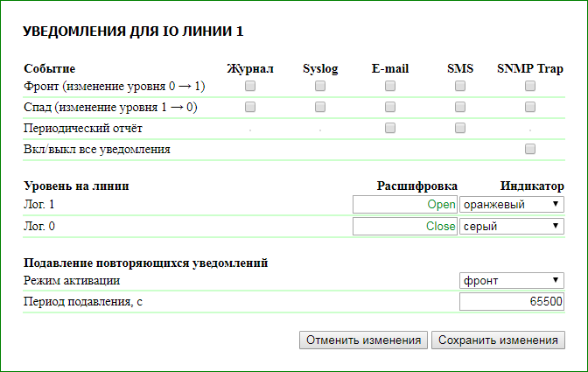Enable Журнал checkbox for Спад event
This screenshot has height=372, width=588.
tap(250, 107)
